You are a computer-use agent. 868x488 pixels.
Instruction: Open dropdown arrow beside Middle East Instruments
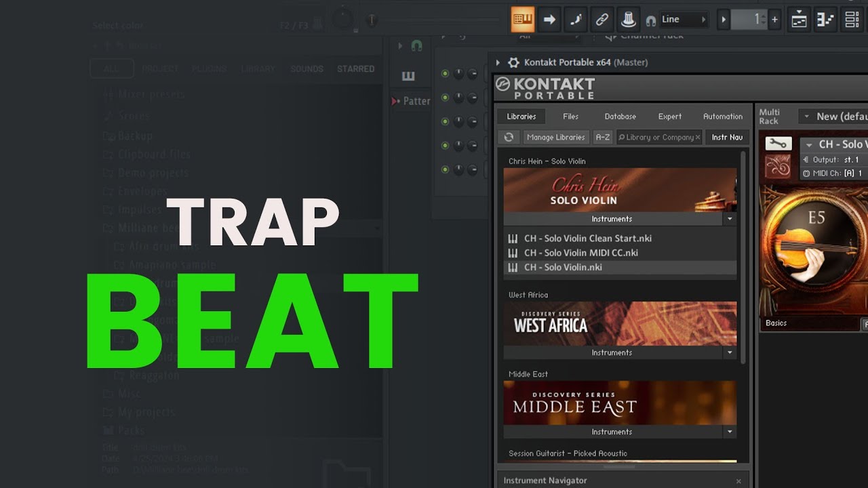pos(730,432)
